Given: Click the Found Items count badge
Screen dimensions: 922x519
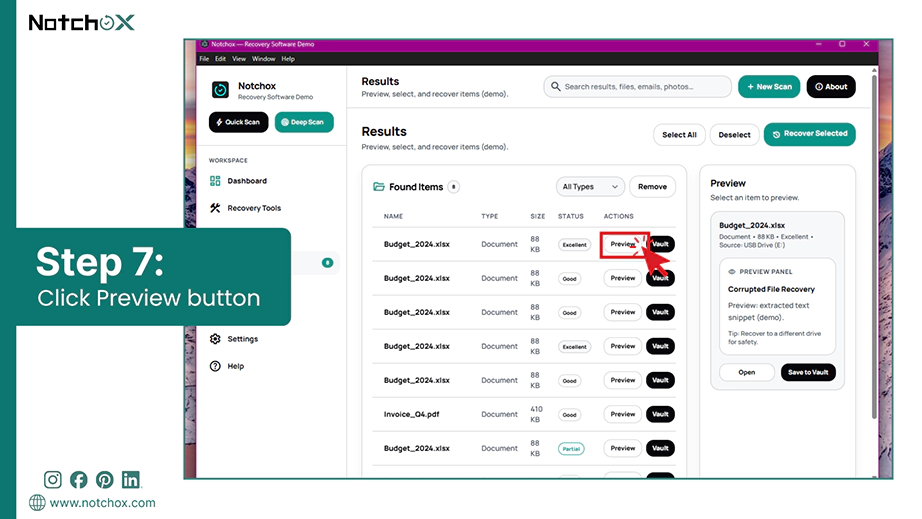Looking at the screenshot, I should 453,187.
